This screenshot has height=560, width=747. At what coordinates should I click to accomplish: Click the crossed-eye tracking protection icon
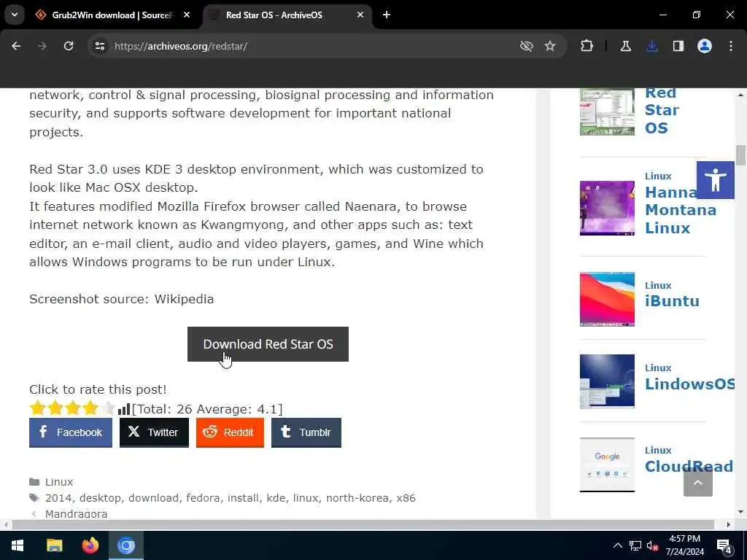click(527, 46)
